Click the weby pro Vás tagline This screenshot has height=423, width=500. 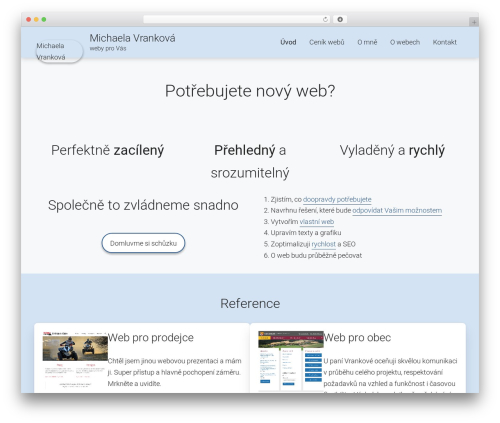coord(108,48)
